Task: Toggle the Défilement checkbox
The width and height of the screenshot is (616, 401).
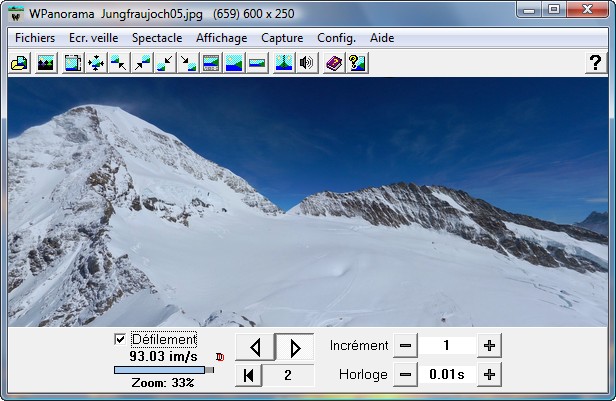Action: coord(120,339)
